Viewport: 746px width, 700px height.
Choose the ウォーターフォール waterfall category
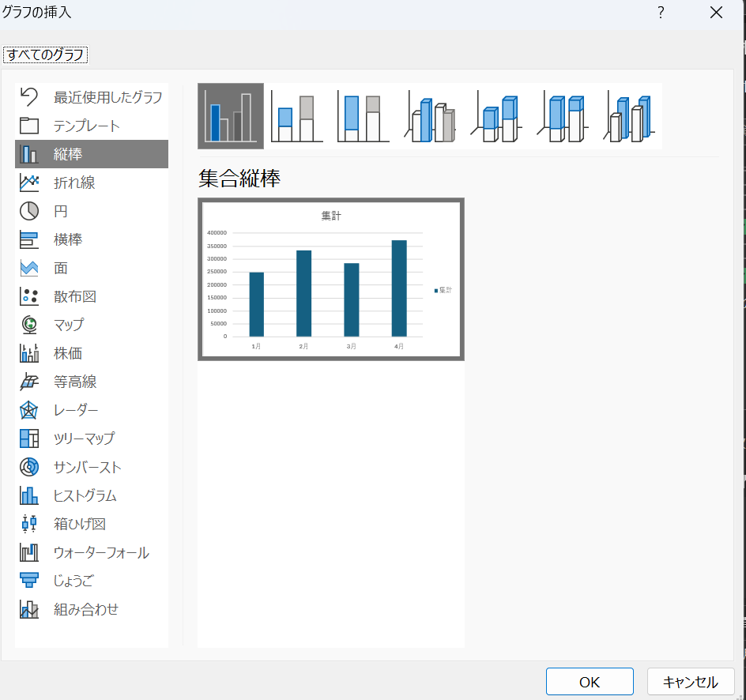pos(100,552)
